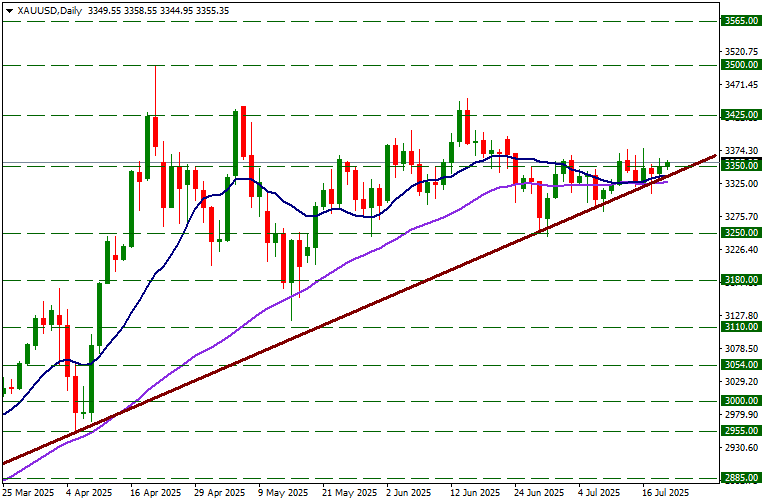This screenshot has height=504, width=765.
Task: Open the XAUUSD chart dropdown arrow
Action: 9,11
